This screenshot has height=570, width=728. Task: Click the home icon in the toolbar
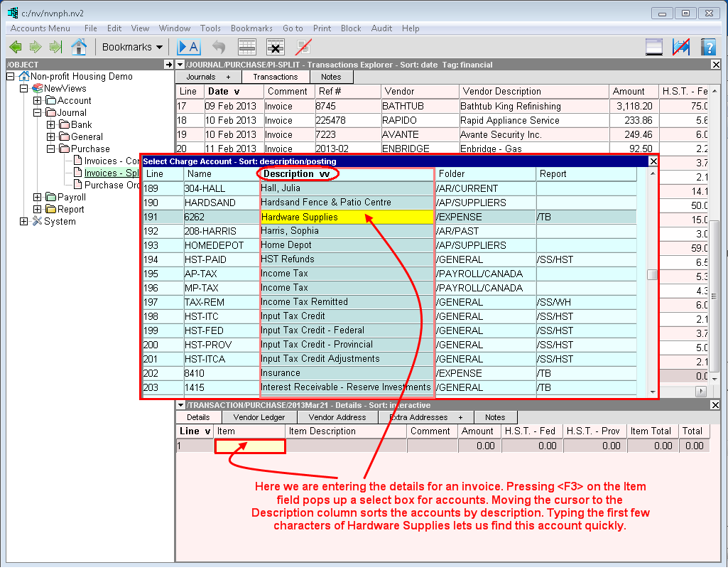click(x=79, y=48)
